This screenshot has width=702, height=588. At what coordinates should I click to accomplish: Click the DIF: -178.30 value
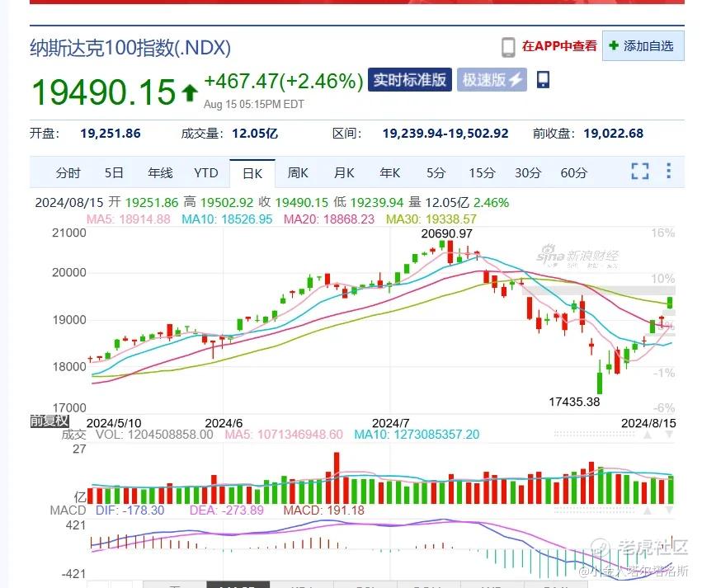click(x=130, y=510)
